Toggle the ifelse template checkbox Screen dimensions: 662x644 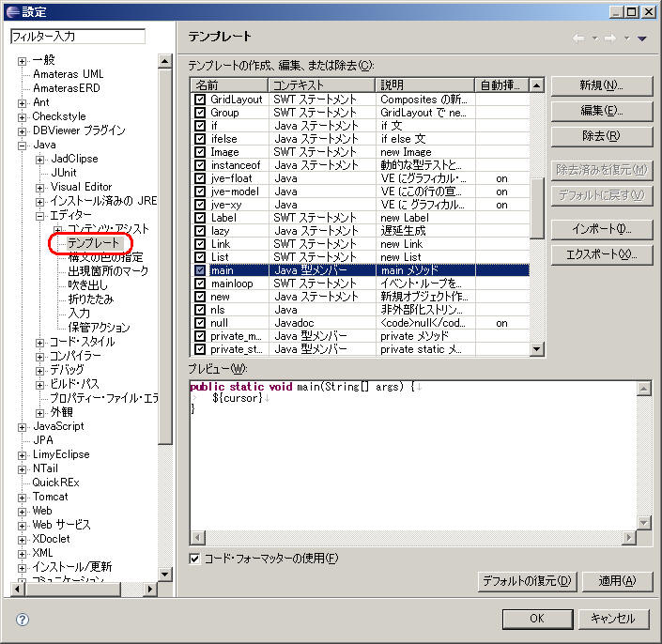tap(200, 139)
